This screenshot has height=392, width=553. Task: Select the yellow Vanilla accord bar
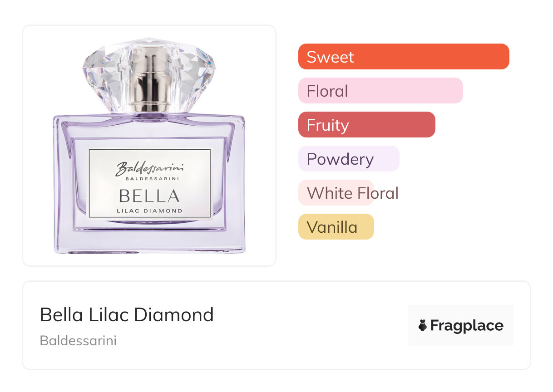tap(336, 227)
